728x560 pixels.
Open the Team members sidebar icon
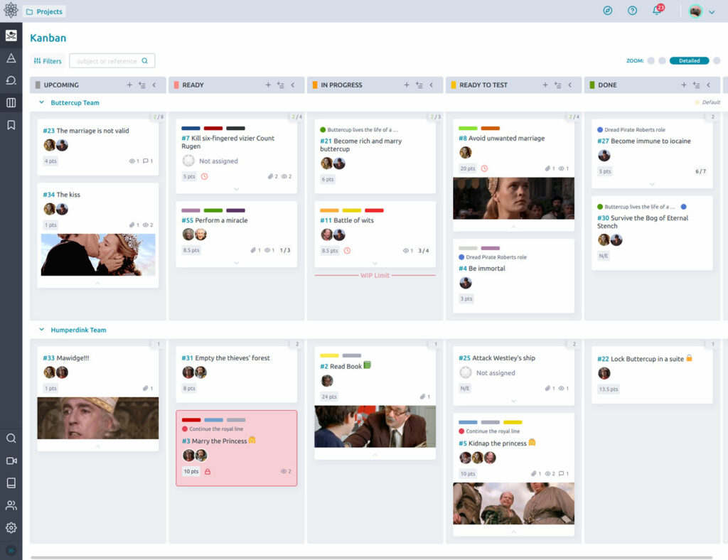pyautogui.click(x=11, y=505)
